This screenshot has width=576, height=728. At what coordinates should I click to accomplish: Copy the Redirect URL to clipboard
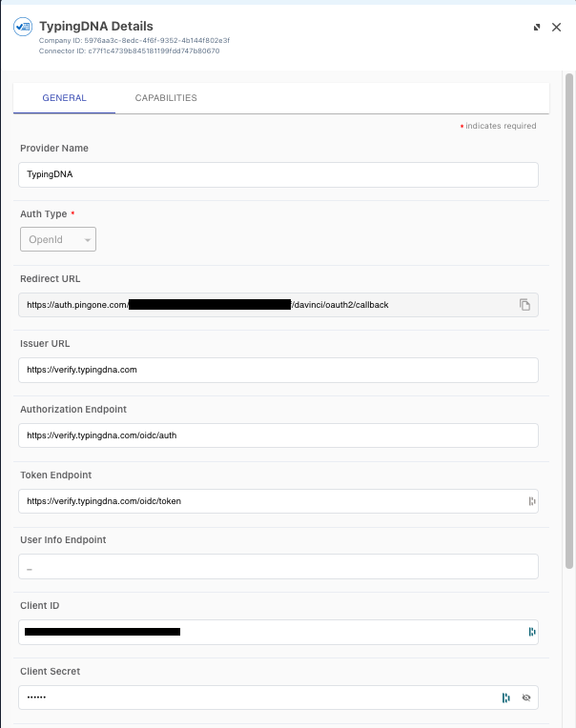tap(525, 305)
